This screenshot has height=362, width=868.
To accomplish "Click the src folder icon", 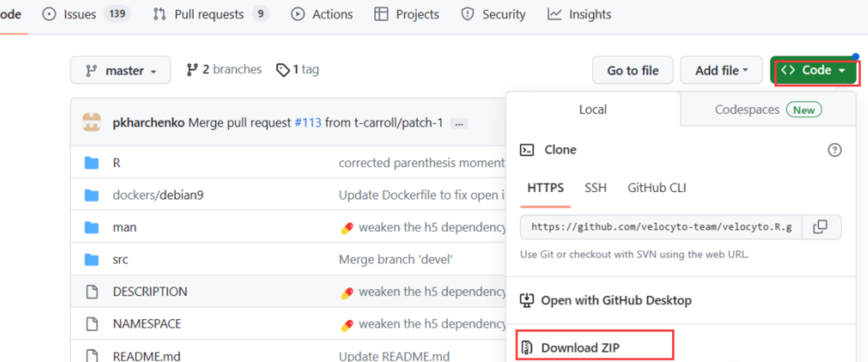I will pyautogui.click(x=91, y=259).
